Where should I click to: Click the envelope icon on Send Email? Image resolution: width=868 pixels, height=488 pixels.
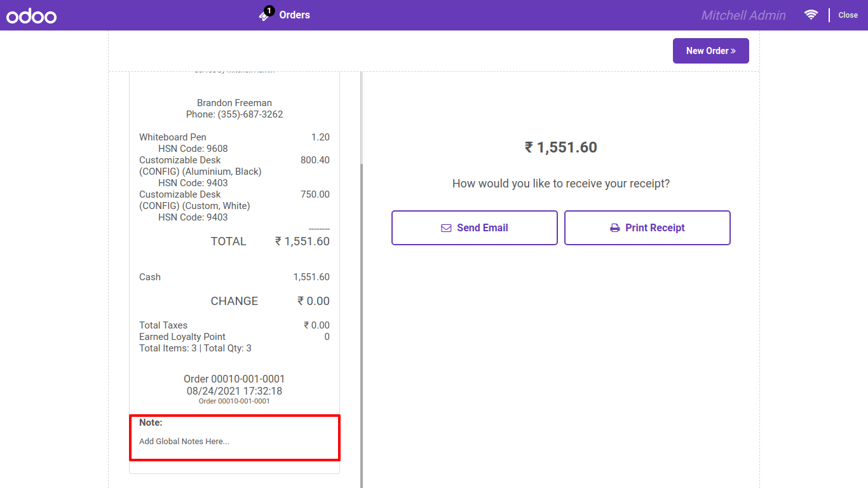pos(446,227)
